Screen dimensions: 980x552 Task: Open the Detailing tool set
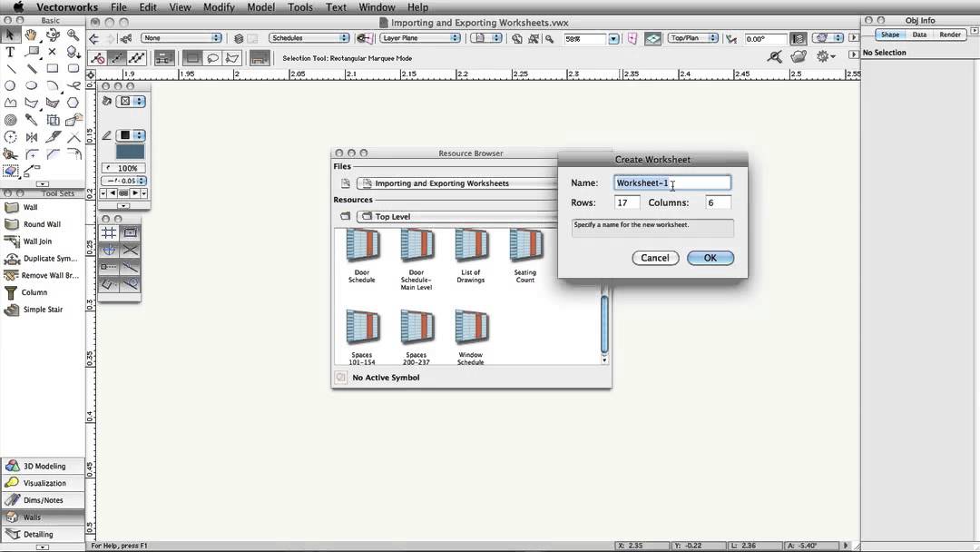click(43, 535)
